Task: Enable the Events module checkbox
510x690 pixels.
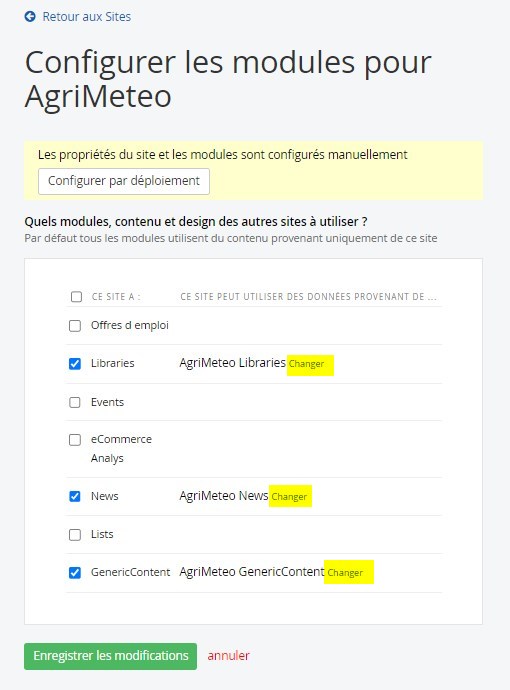Action: [x=75, y=402]
